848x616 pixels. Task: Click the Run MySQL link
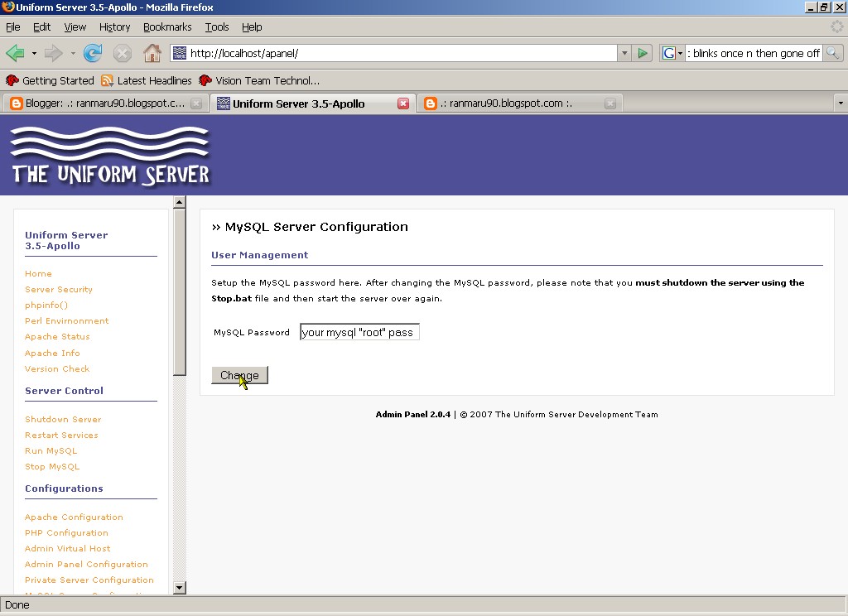point(51,450)
